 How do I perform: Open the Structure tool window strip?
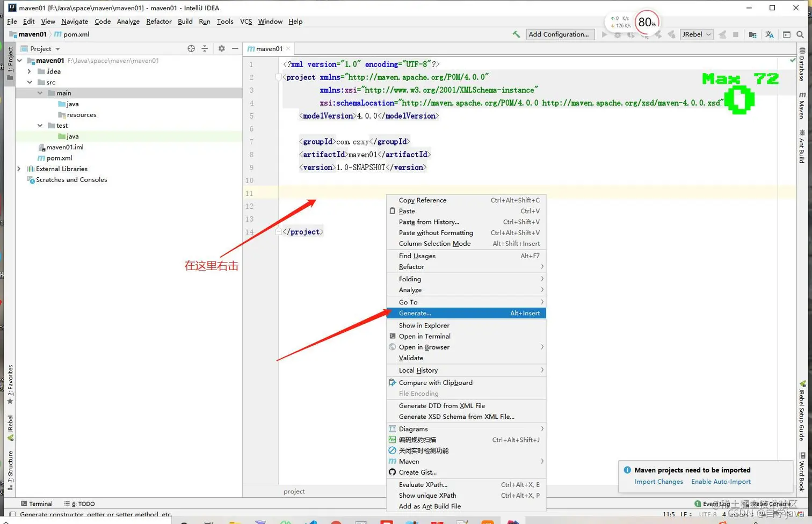[x=10, y=470]
